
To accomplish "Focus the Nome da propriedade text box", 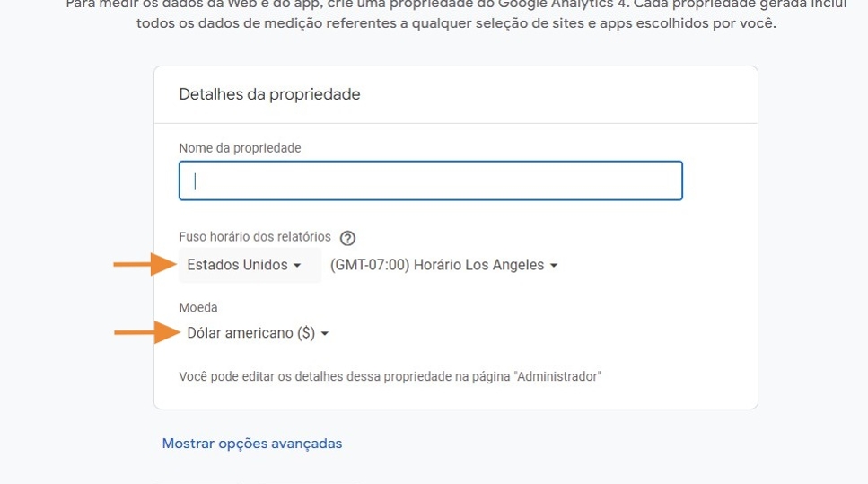I will pyautogui.click(x=431, y=180).
